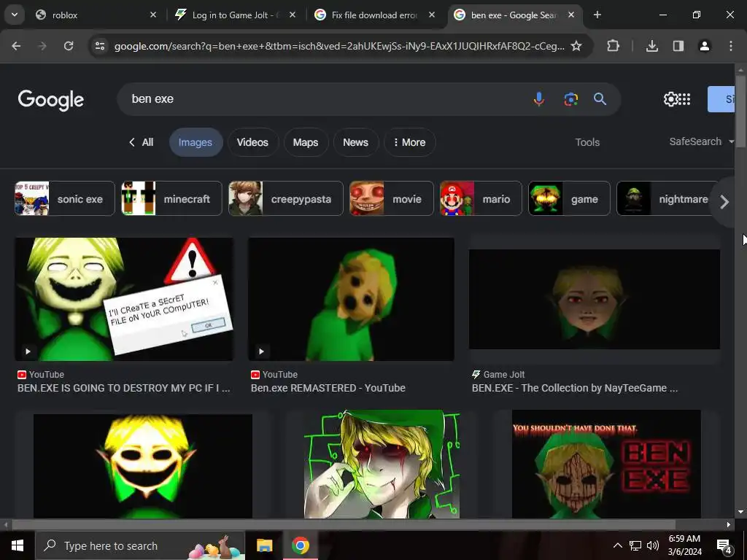This screenshot has width=747, height=560.
Task: Expand the SafeSearch dropdown
Action: [701, 142]
